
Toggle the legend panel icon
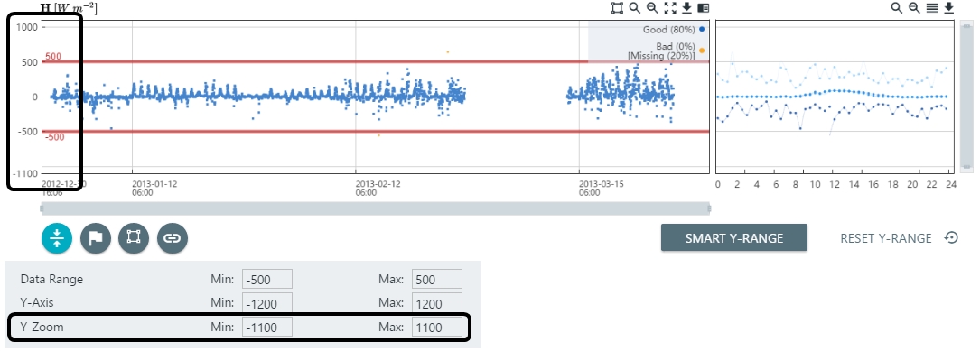[x=703, y=8]
